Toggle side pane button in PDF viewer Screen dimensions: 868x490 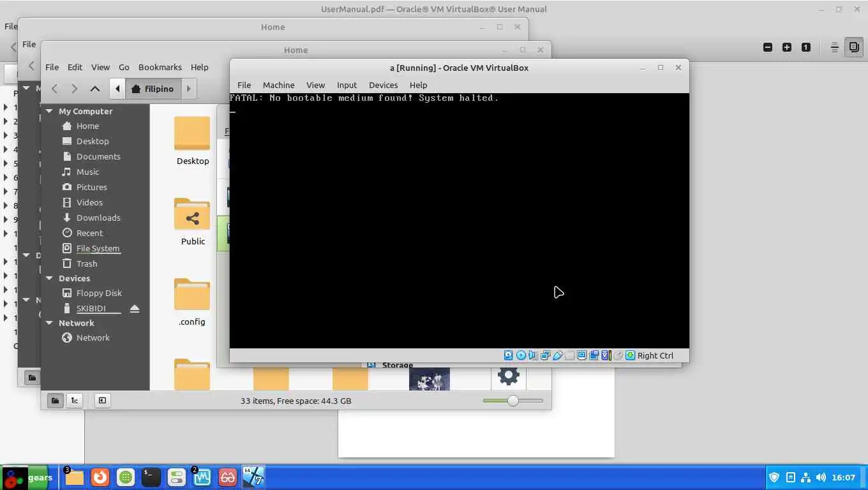tap(854, 47)
